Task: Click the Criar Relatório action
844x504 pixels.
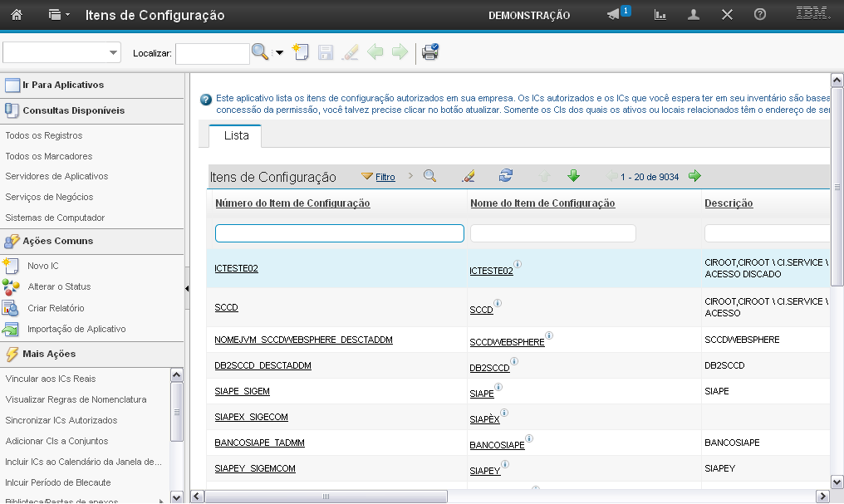Action: 56,308
